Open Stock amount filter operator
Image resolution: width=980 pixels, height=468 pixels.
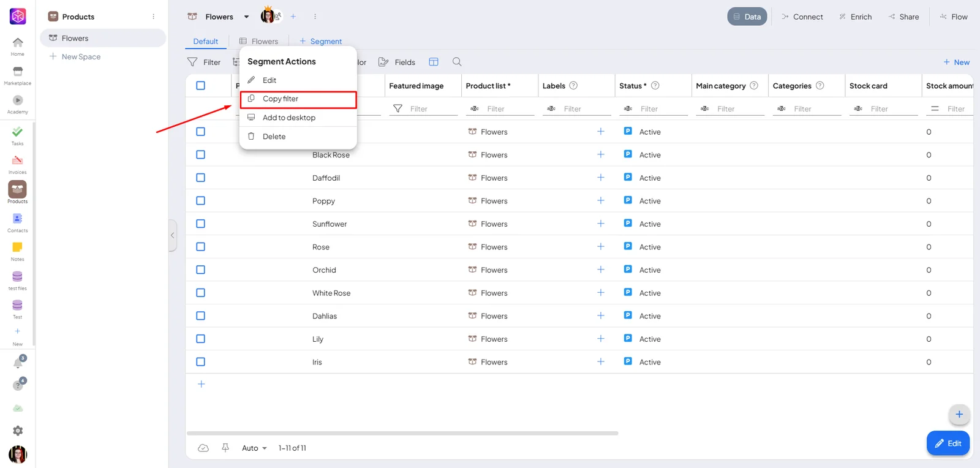pyautogui.click(x=935, y=108)
